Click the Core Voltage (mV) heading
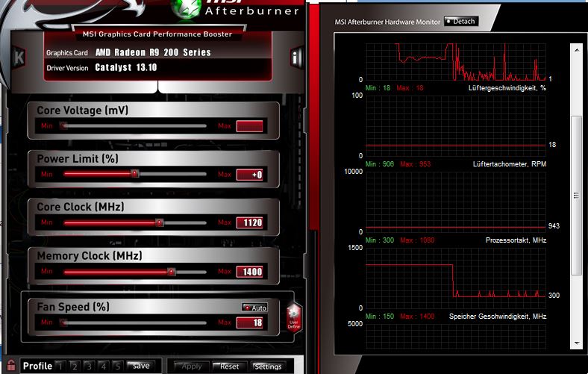This screenshot has height=374, width=588. tap(83, 110)
